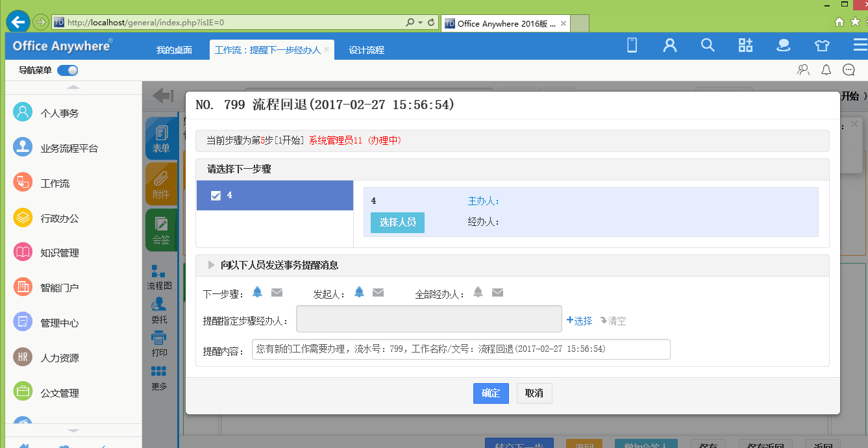Screen dimensions: 868x448
Task: Toggle the 导航菜单 switch
Action: (68, 70)
